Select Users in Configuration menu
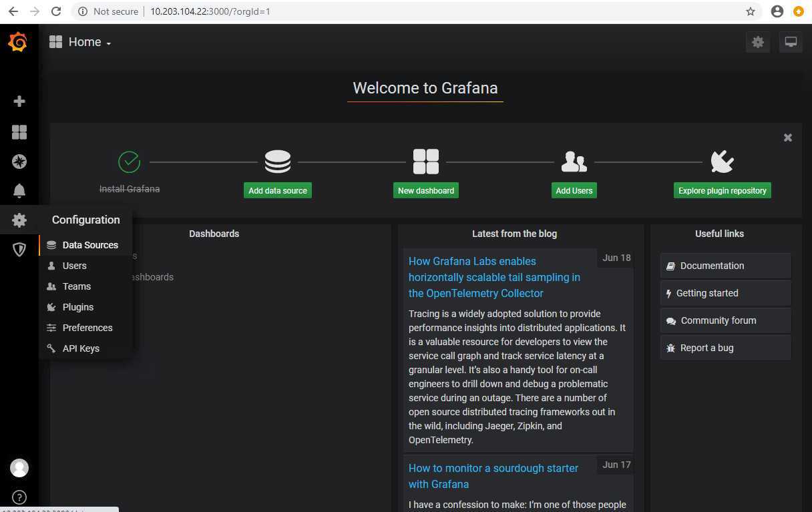Viewport: 812px width, 512px height. [85, 266]
